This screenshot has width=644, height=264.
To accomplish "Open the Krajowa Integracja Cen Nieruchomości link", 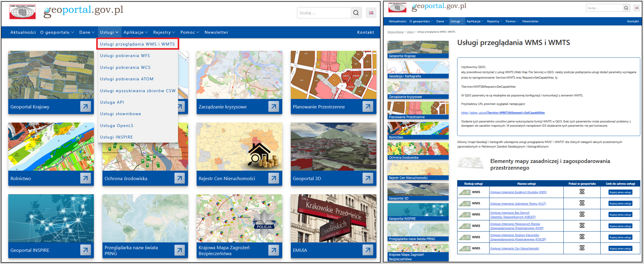I will (x=515, y=248).
